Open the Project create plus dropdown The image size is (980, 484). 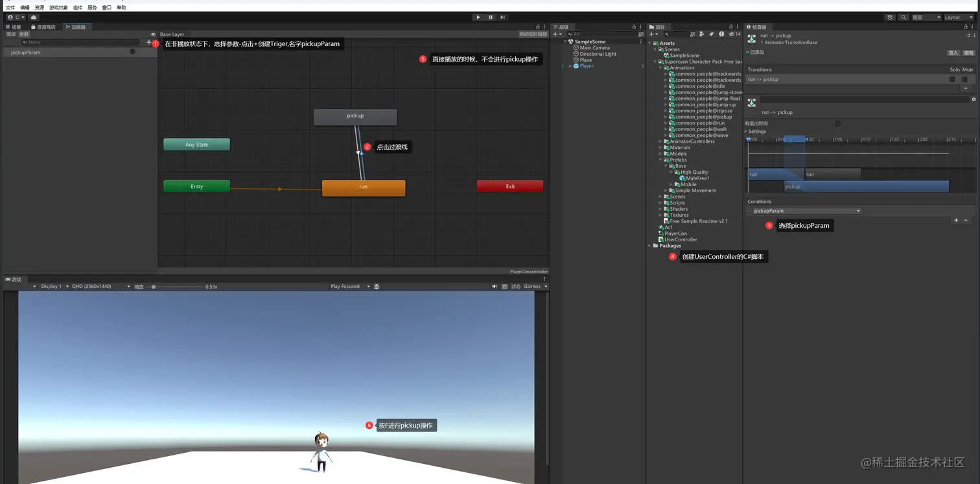[x=653, y=34]
